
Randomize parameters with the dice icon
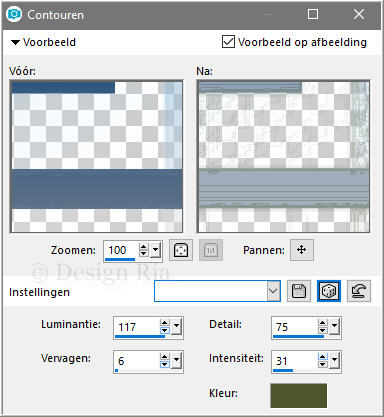tap(329, 291)
